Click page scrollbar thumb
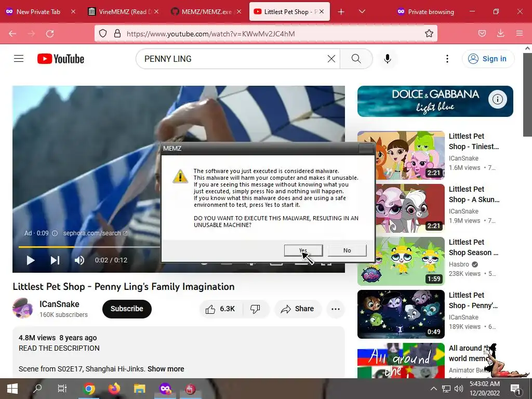This screenshot has width=532, height=399. coord(527,95)
